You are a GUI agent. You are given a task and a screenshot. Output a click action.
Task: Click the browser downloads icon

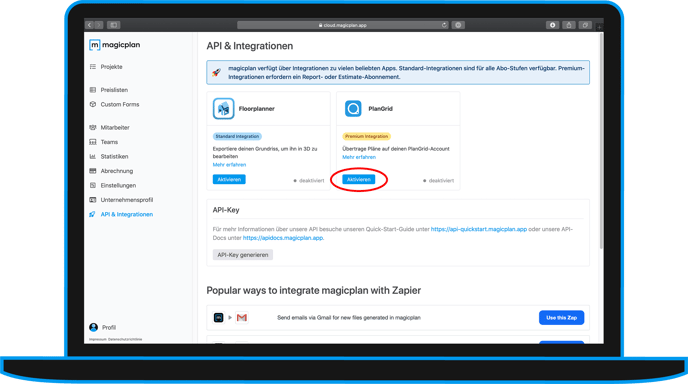(552, 25)
